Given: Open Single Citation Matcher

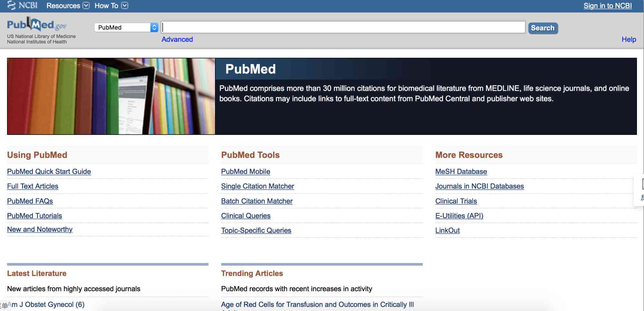Looking at the screenshot, I should coord(258,186).
